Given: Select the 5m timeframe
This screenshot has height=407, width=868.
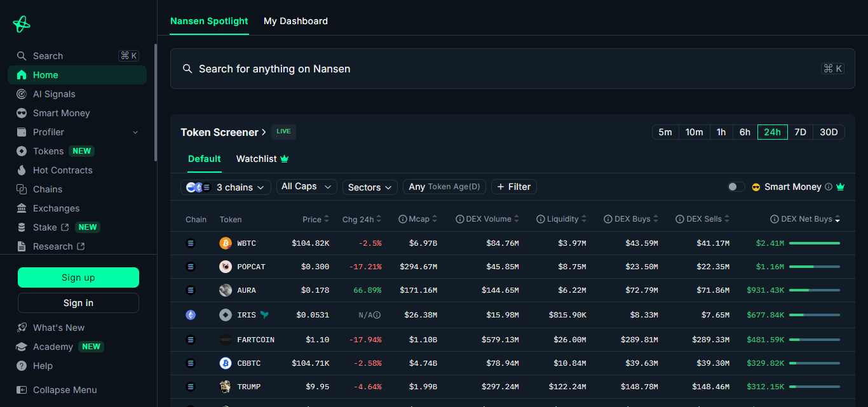Looking at the screenshot, I should (665, 132).
